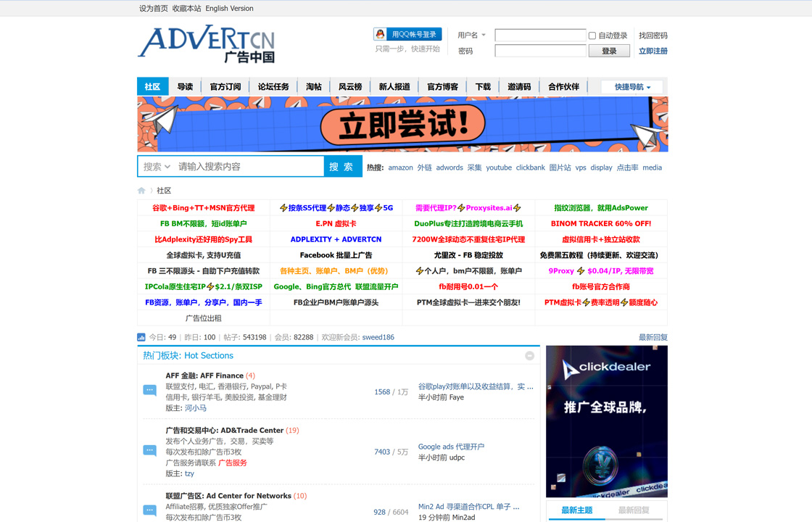The width and height of the screenshot is (812, 522).
Task: Click the AFF Finance forum bubble icon
Action: click(x=149, y=390)
